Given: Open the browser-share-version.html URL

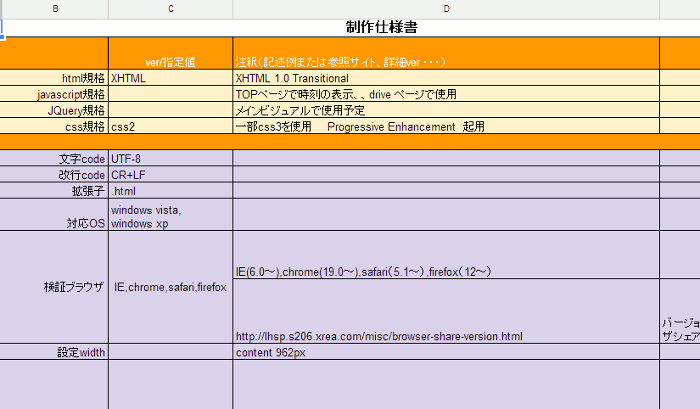Looking at the screenshot, I should [379, 336].
